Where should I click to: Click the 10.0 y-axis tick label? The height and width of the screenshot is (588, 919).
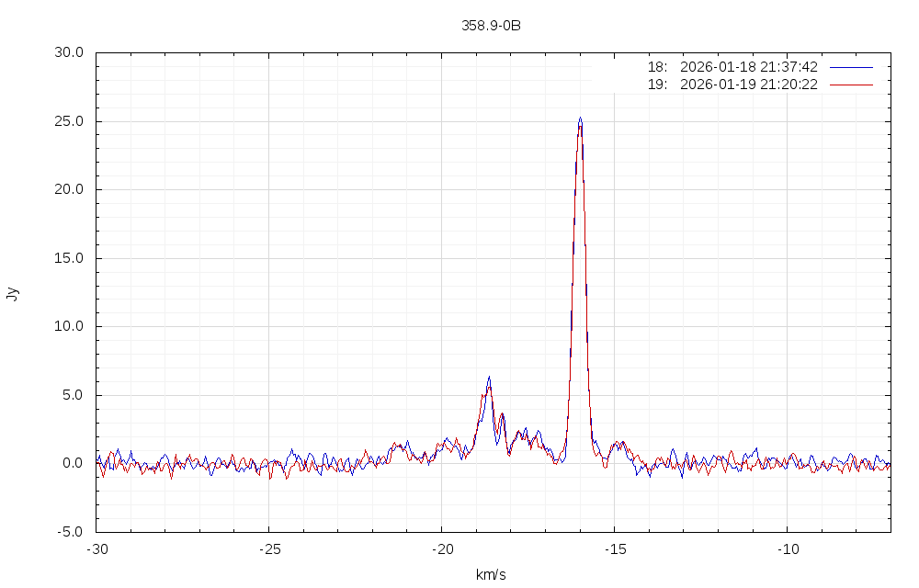pos(68,327)
